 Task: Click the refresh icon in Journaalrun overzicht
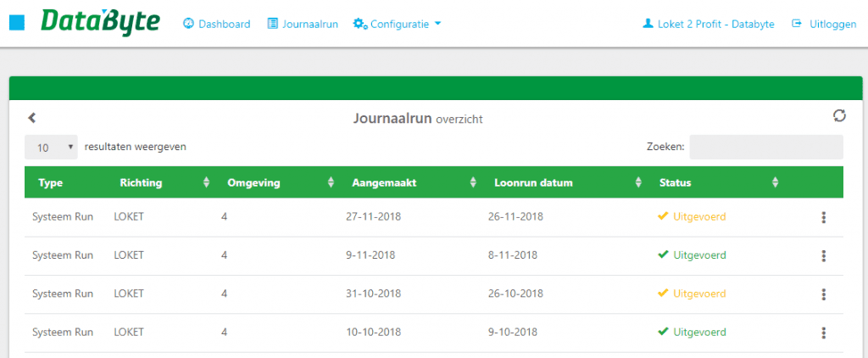[839, 116]
